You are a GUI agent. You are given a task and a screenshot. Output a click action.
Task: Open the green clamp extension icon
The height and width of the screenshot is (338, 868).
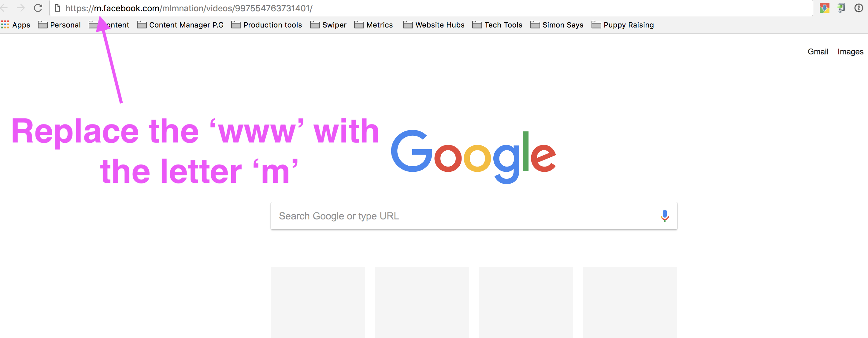(841, 8)
